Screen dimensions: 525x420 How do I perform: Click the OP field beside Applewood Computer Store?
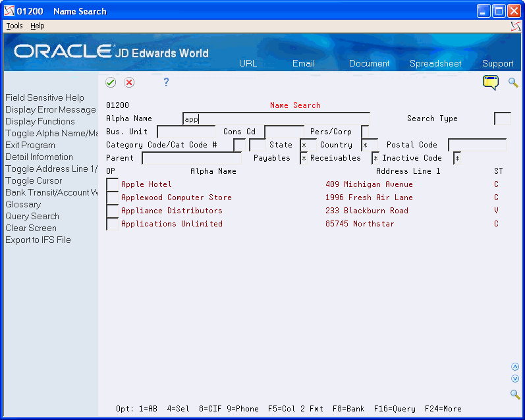[x=112, y=197]
